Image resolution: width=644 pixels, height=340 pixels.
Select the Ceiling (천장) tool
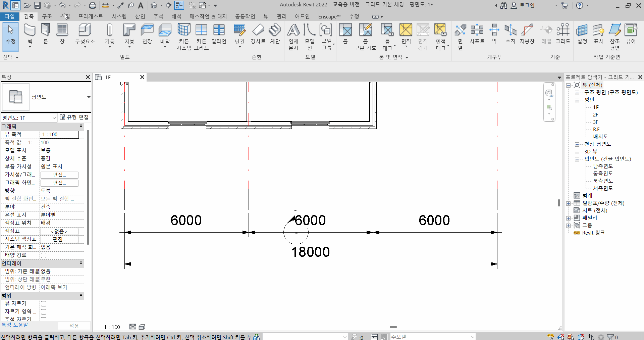pyautogui.click(x=147, y=34)
